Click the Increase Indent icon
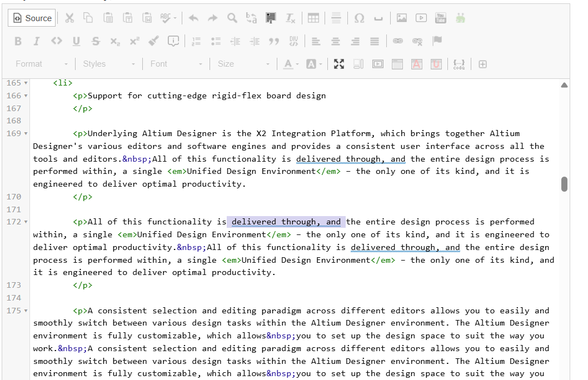Image resolution: width=588 pixels, height=380 pixels. [255, 41]
